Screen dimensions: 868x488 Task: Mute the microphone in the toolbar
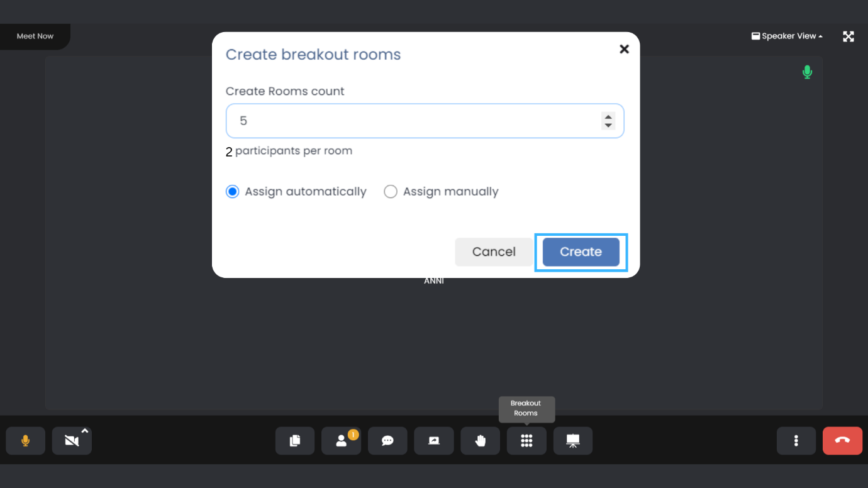click(25, 441)
